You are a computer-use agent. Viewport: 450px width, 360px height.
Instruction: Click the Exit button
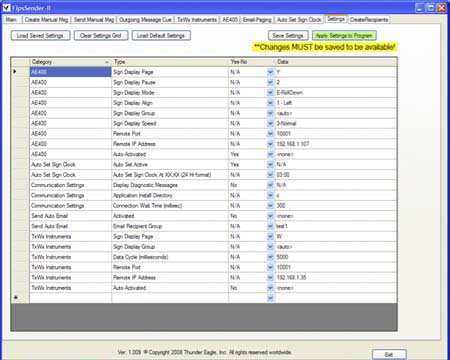point(389,354)
